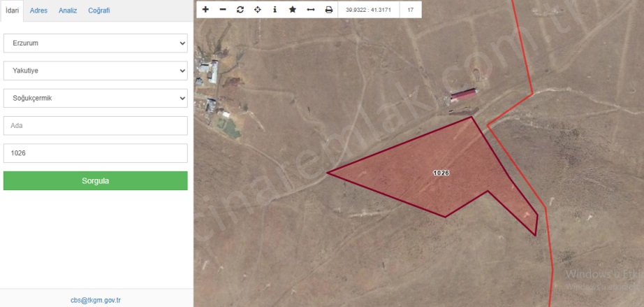
Task: Select the Coğrafi tab
Action: coord(99,10)
